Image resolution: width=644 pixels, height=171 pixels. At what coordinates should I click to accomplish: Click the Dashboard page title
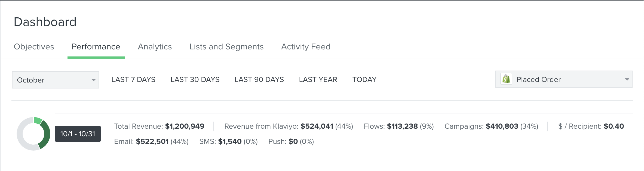[x=45, y=22]
